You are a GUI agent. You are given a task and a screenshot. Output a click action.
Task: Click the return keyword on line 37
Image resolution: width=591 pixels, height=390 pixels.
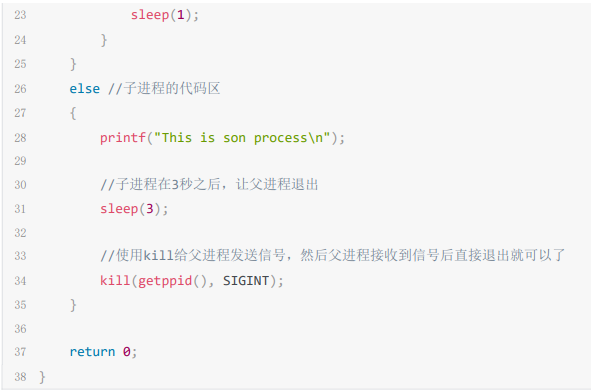pos(92,352)
